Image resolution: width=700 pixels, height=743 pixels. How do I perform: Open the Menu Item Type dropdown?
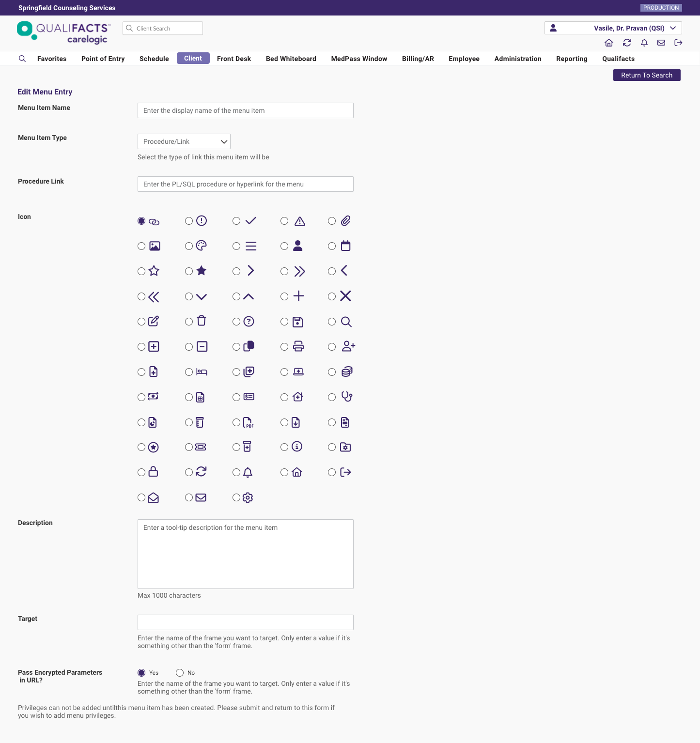[184, 141]
